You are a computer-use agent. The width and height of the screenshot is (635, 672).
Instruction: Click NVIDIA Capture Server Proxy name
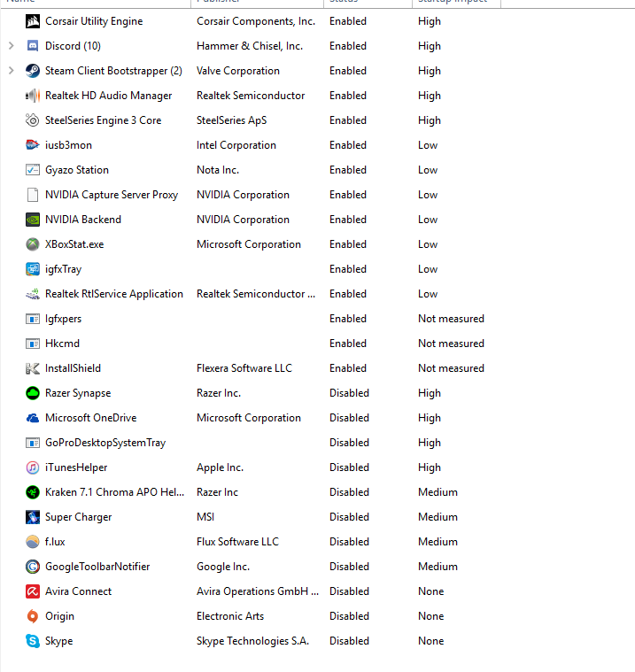[x=112, y=195]
